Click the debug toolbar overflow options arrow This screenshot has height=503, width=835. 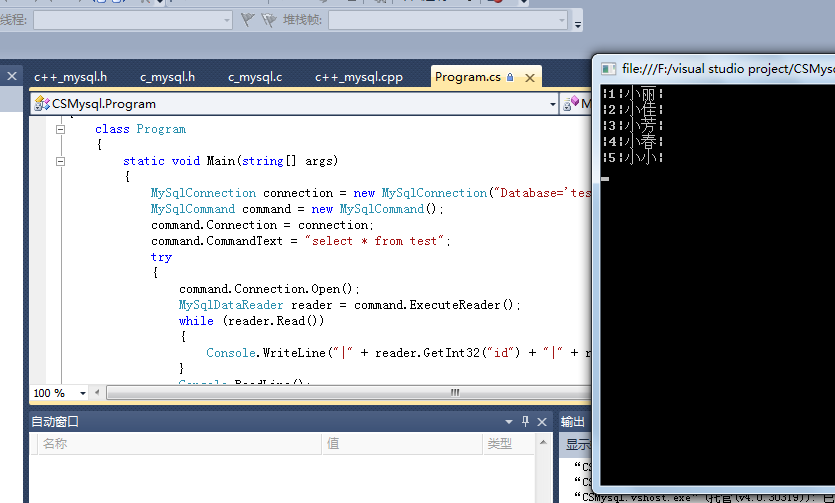(578, 22)
